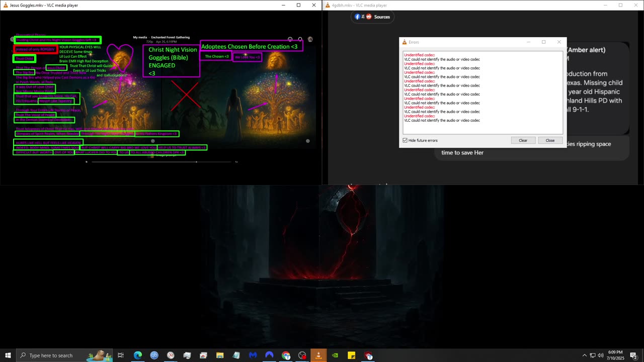This screenshot has height=362, width=644.
Task: Launch Microsoft Edge from the taskbar
Action: point(138,355)
